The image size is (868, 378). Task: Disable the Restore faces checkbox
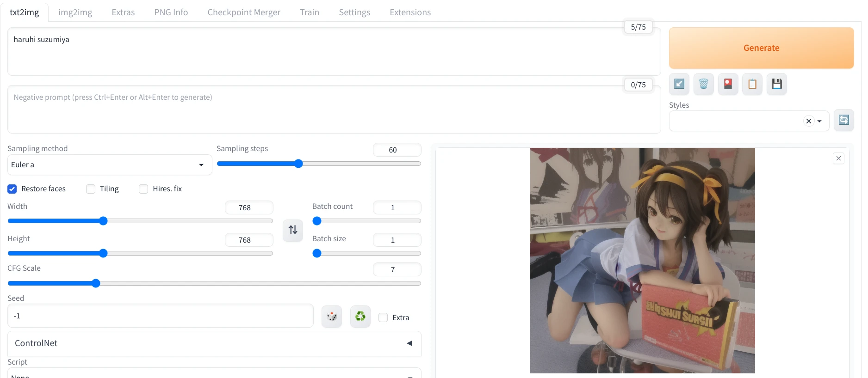[x=12, y=189]
